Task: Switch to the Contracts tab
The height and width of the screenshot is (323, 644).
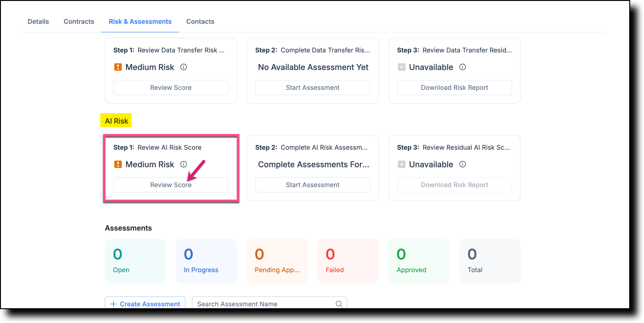Action: pos(79,21)
